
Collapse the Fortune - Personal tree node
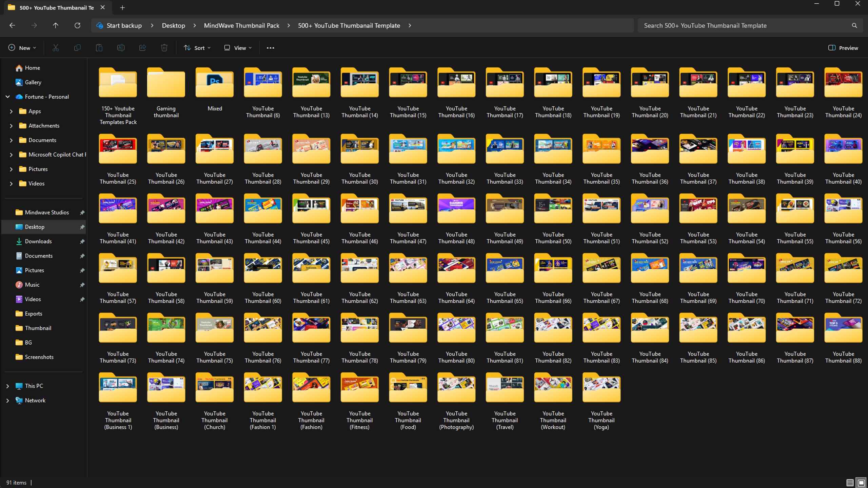7,97
